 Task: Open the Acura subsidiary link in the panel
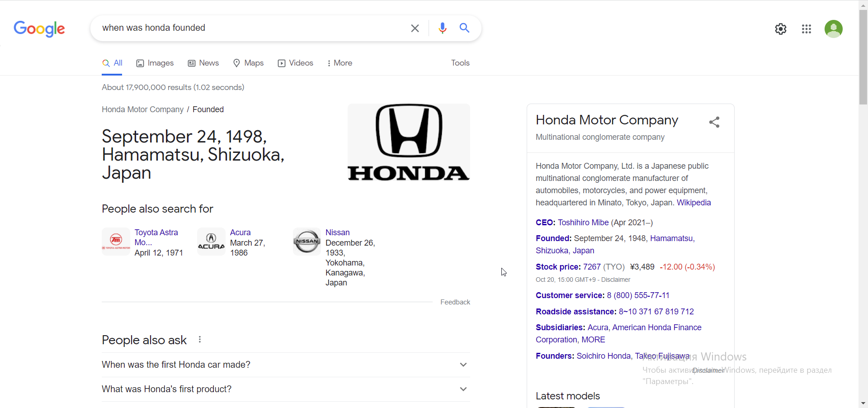[598, 327]
